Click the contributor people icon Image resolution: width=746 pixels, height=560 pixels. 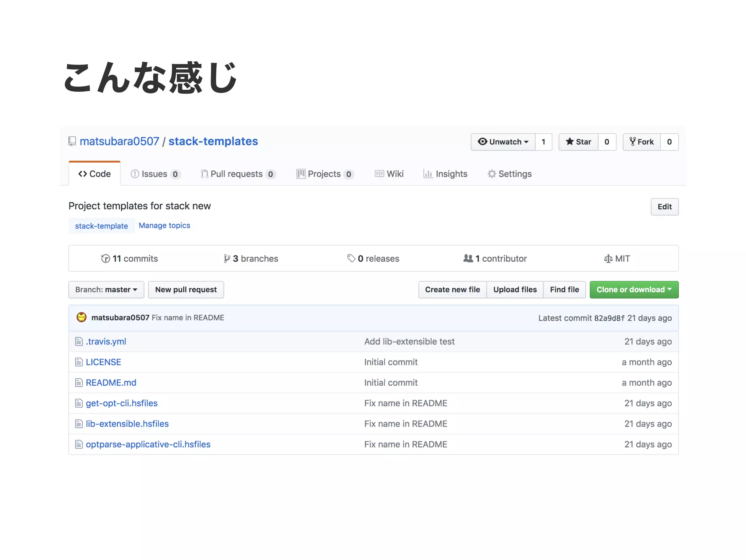click(468, 259)
